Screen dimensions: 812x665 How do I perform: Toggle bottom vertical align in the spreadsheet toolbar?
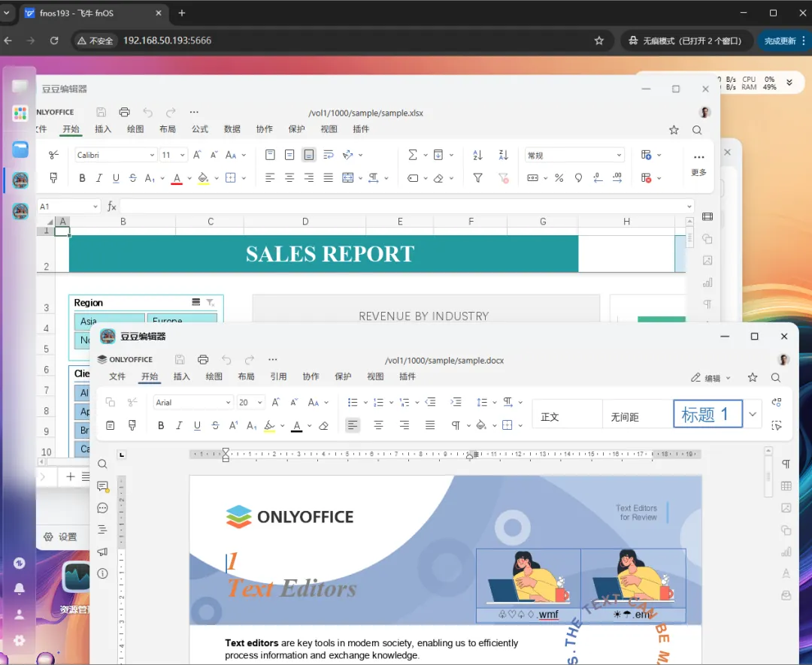tap(309, 155)
